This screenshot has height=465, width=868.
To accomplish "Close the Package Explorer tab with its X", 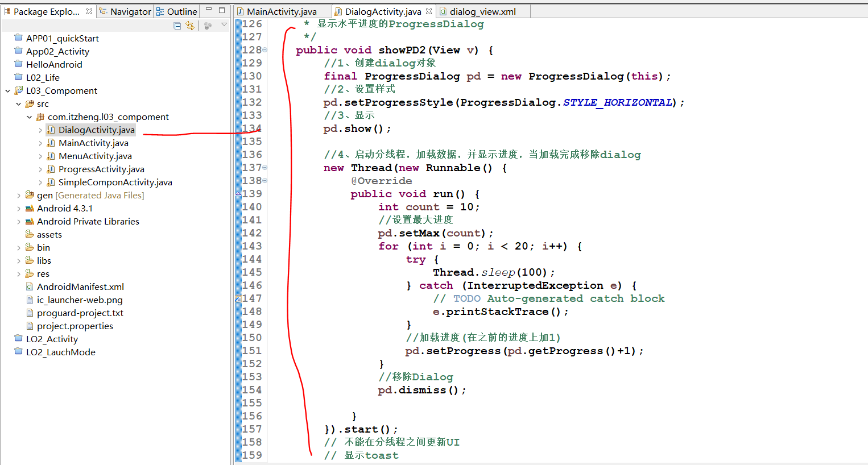I will pyautogui.click(x=89, y=11).
